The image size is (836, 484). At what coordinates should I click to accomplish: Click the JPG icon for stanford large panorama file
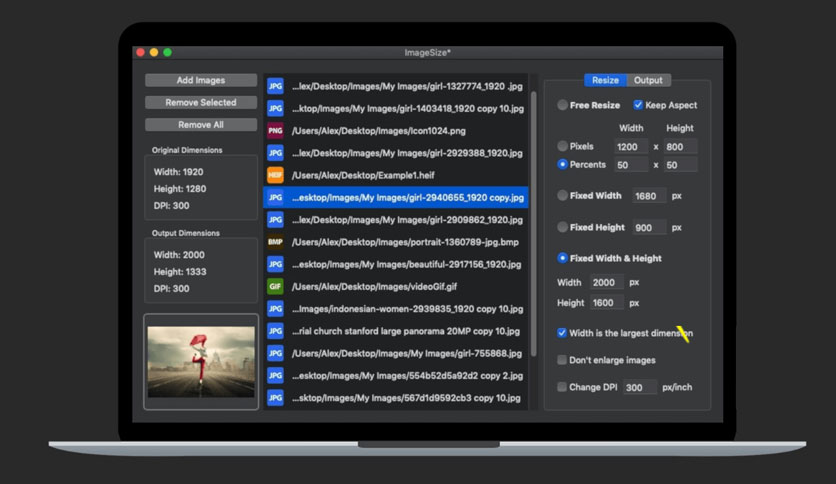click(275, 331)
